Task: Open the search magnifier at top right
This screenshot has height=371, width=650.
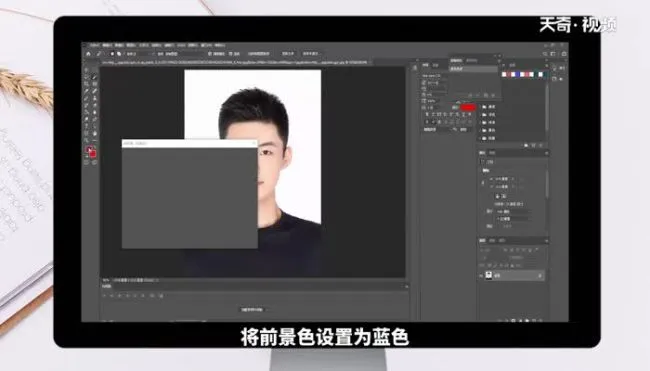Action: tap(545, 54)
